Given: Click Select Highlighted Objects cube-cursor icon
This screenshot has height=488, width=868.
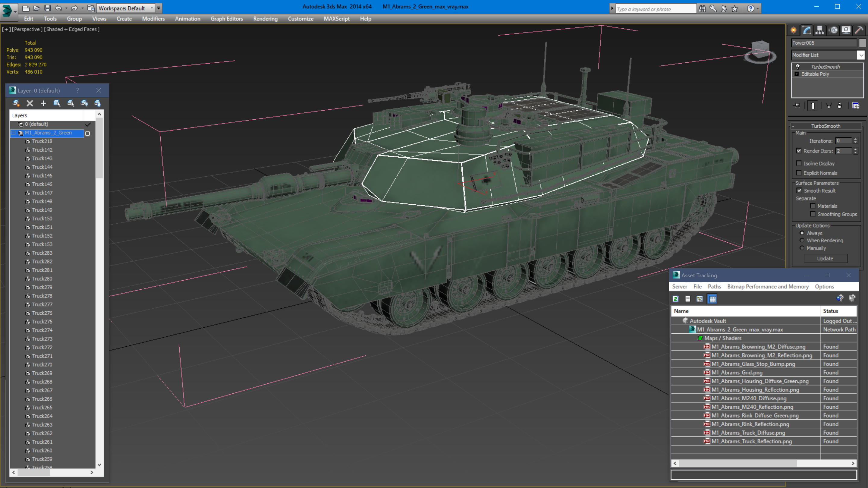Looking at the screenshot, I should (x=57, y=103).
